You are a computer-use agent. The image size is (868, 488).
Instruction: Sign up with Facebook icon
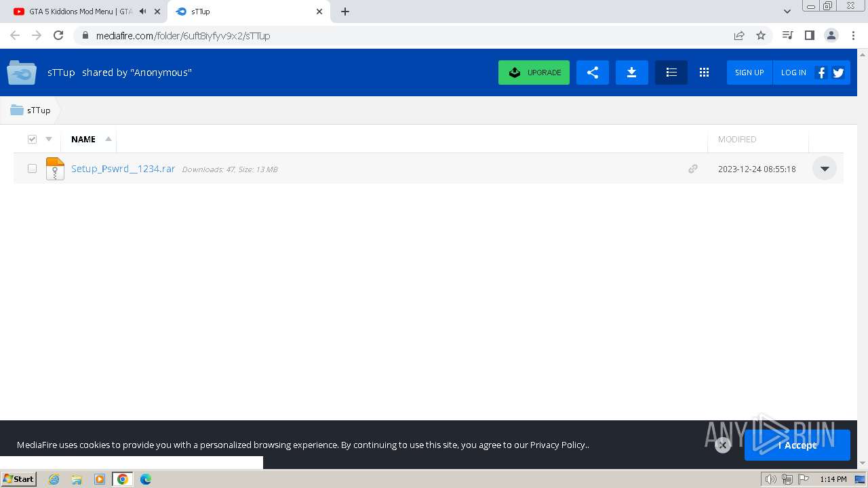pyautogui.click(x=821, y=73)
